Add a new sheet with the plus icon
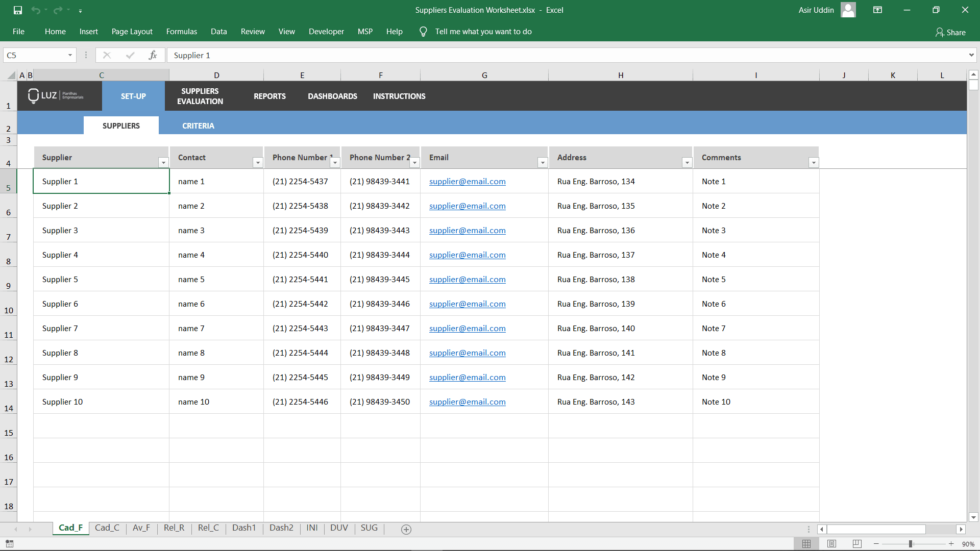The image size is (980, 551). pos(406,530)
